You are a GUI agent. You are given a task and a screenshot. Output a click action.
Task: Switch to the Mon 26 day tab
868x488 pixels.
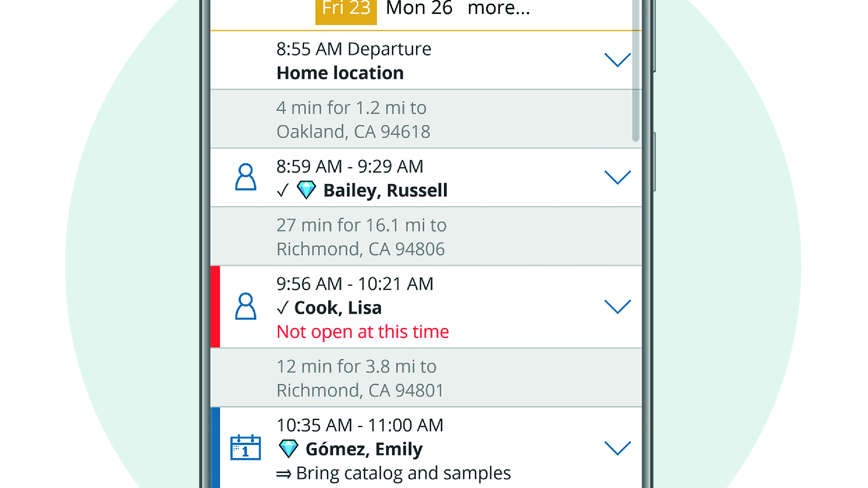pyautogui.click(x=419, y=8)
